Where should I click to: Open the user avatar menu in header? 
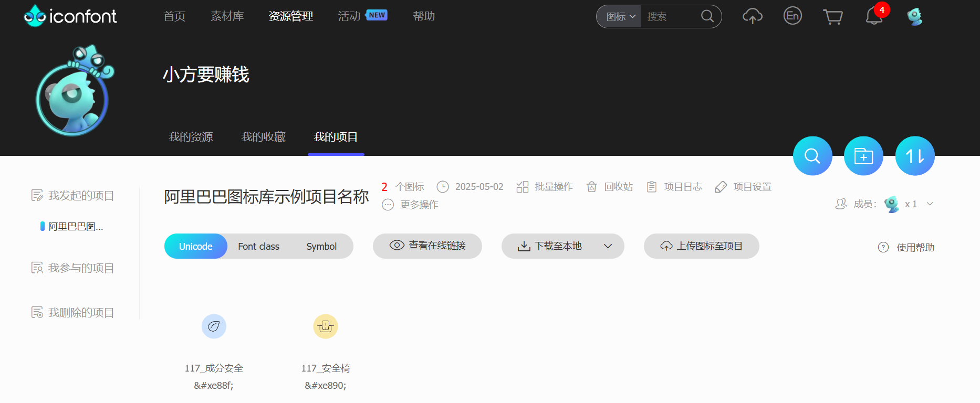[x=915, y=16]
